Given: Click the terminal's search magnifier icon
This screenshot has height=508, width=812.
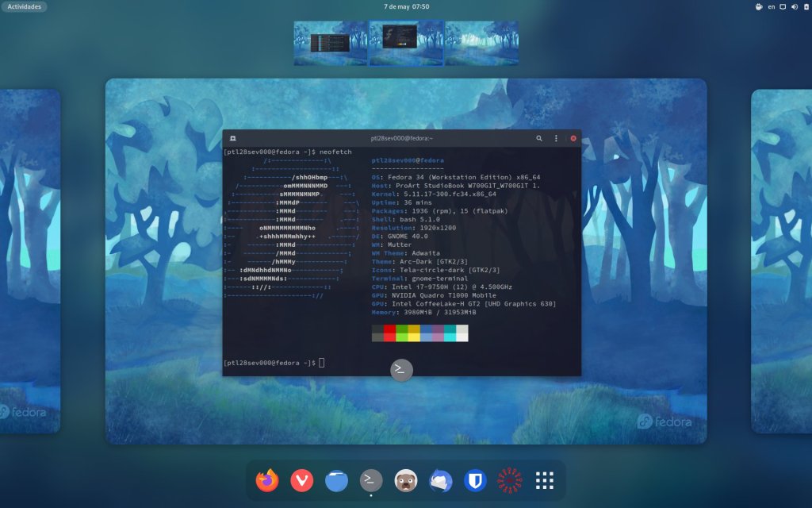Looking at the screenshot, I should tap(539, 138).
